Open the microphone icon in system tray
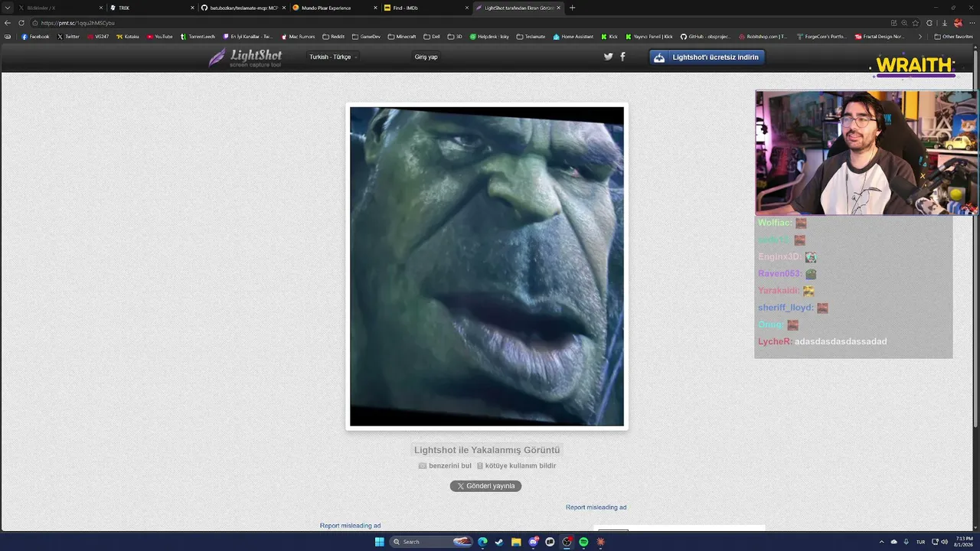 906,542
